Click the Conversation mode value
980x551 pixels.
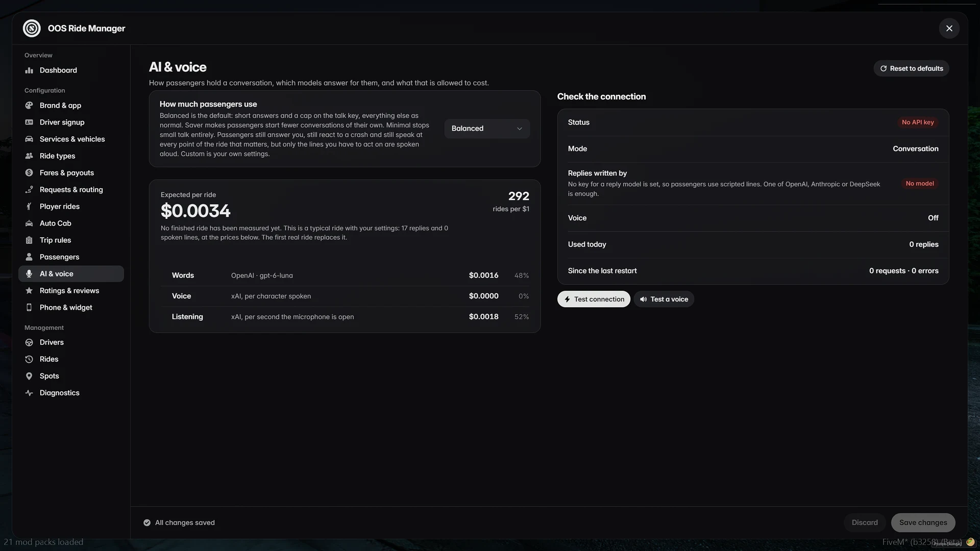tap(915, 149)
